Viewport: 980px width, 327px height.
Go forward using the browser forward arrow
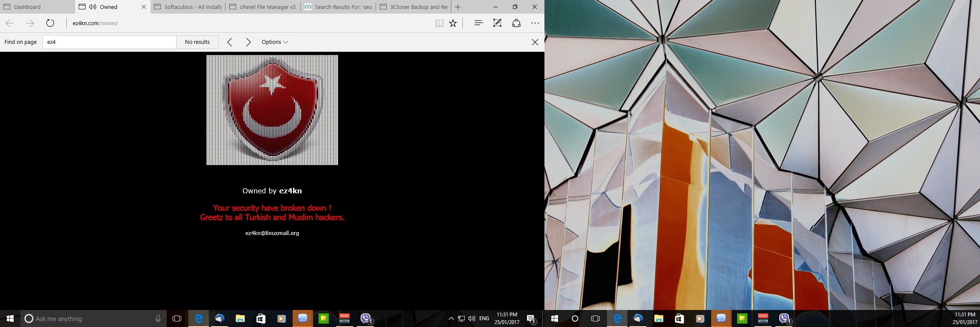[x=30, y=23]
